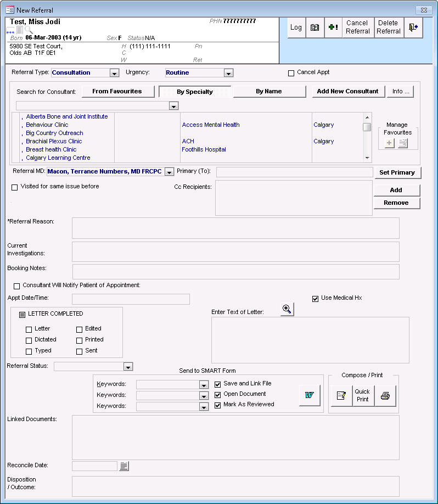Click the consultant list scrollbar down arrow
Screen dimensions: 438x504
click(367, 158)
